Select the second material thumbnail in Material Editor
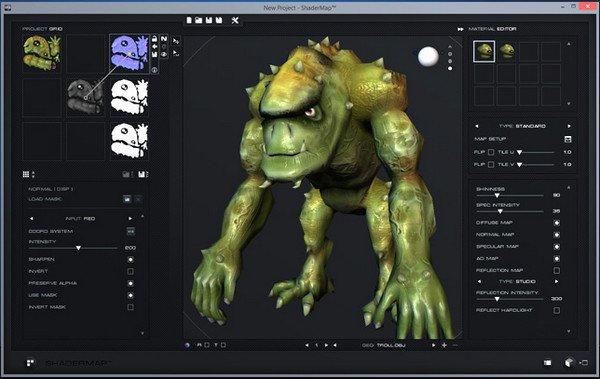 [507, 51]
